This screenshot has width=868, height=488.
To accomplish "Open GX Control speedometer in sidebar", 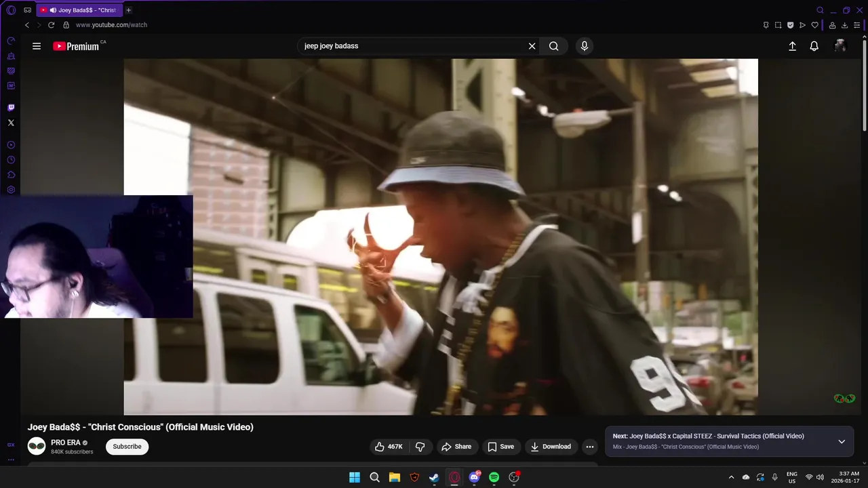I will tap(11, 41).
